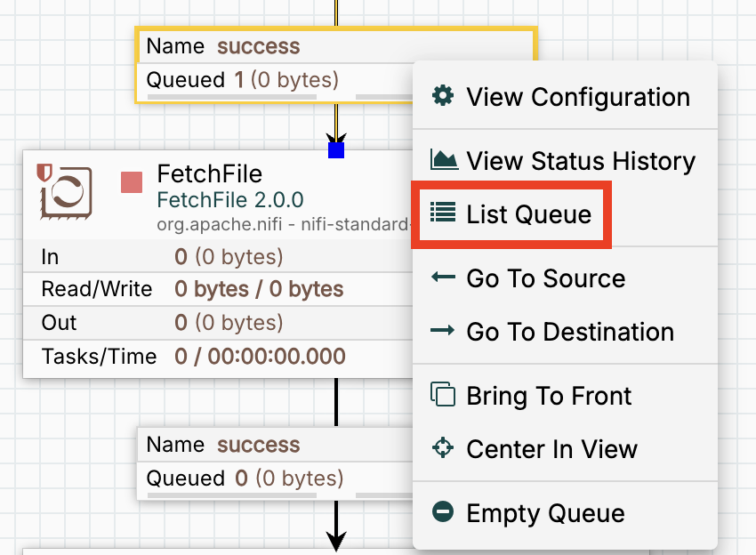Click the area chart icon for status history

pyautogui.click(x=444, y=160)
